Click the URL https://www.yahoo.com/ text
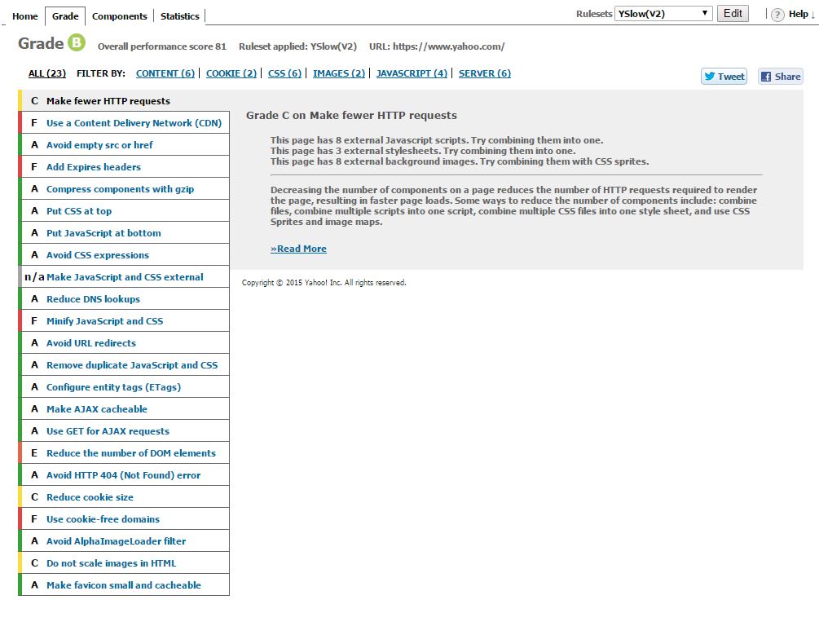 (x=437, y=46)
